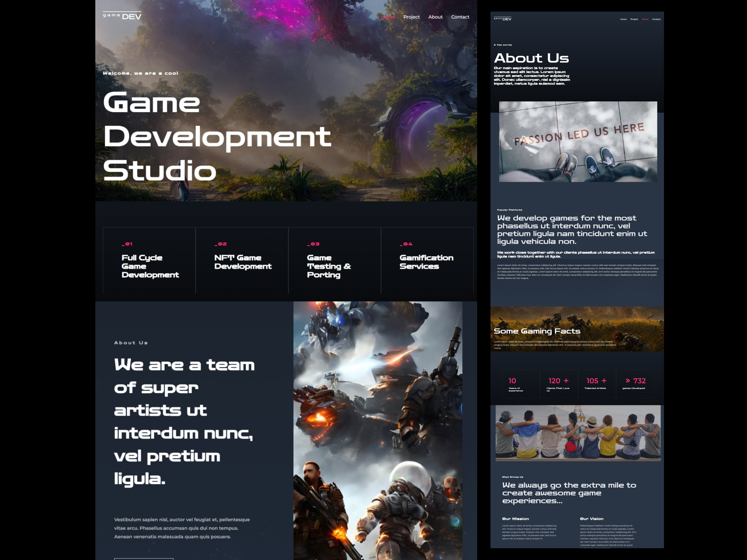Select Contact in the top menu

click(460, 16)
